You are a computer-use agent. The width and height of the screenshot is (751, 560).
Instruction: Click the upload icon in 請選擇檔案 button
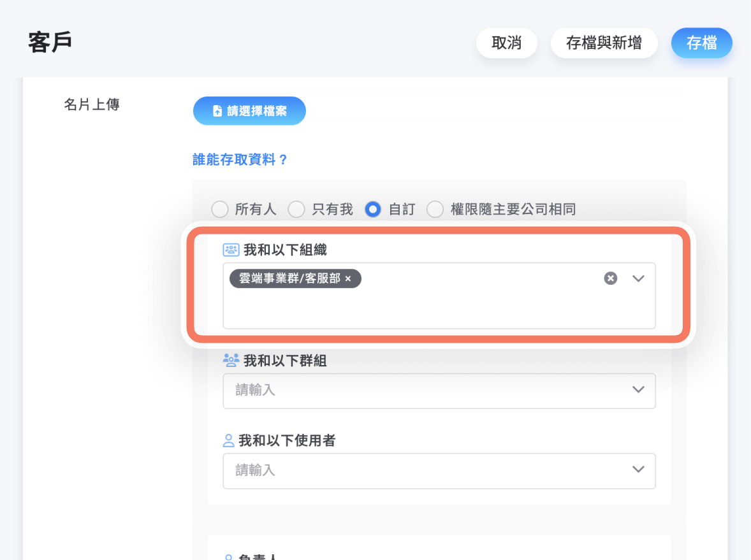click(x=217, y=111)
